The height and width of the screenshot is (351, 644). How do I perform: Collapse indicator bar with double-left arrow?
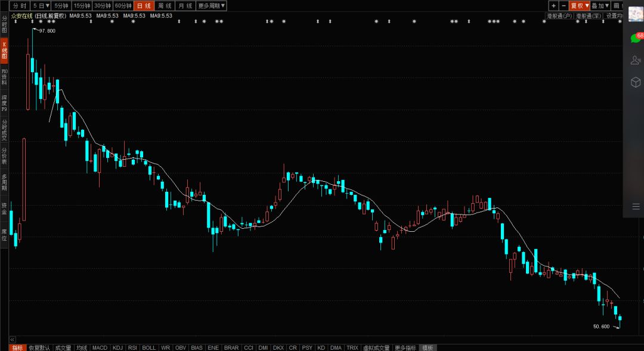pyautogui.click(x=13, y=340)
